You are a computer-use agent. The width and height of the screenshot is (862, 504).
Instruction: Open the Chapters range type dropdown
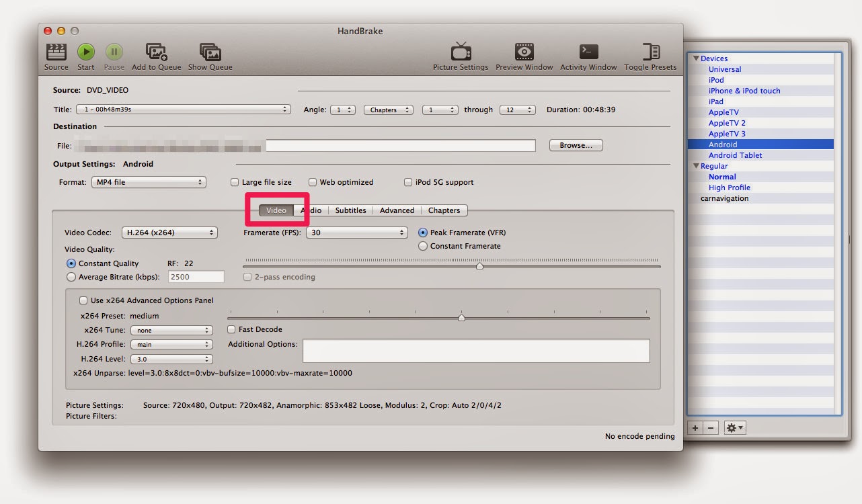388,110
